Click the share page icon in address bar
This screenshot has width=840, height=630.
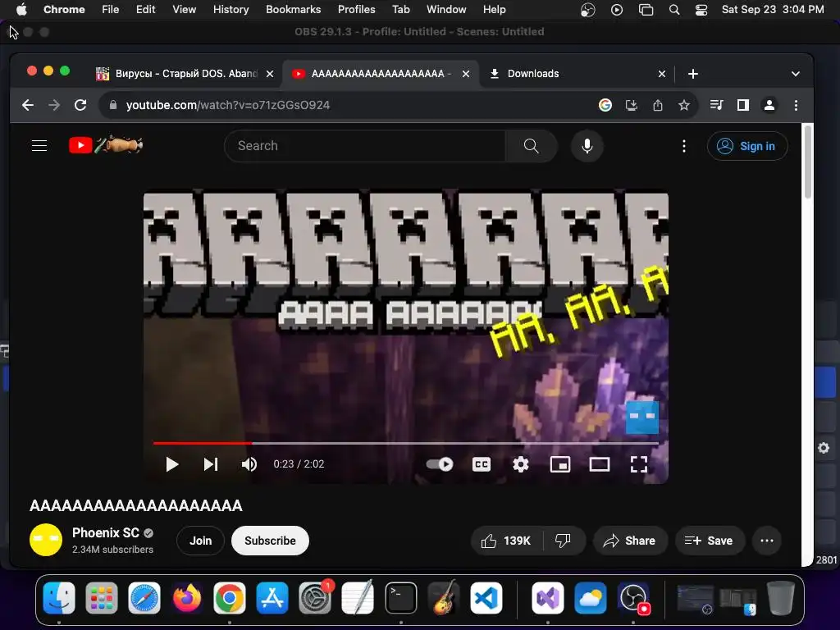(658, 105)
